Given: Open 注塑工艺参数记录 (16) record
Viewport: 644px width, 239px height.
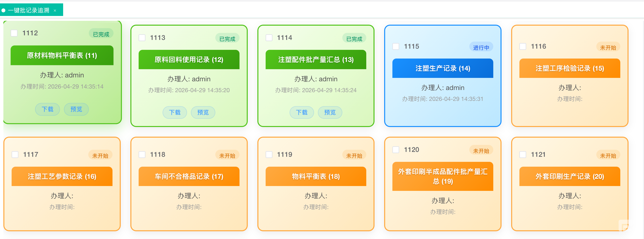Looking at the screenshot, I should [62, 177].
